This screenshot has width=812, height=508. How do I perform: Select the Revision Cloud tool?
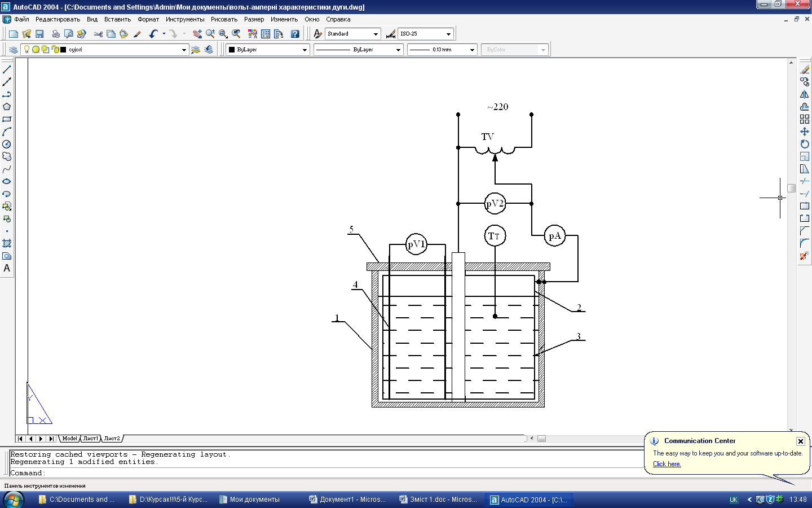coord(7,156)
